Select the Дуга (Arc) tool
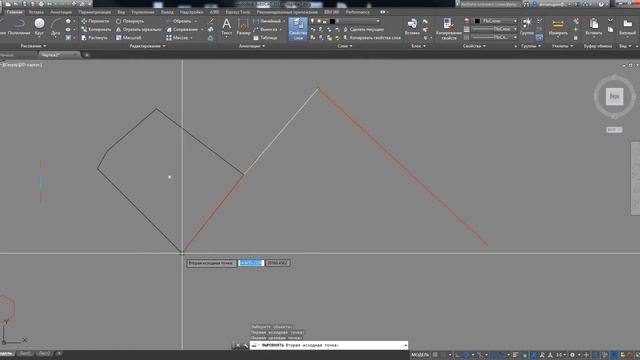Viewport: 640px width, 360px height. tap(56, 27)
